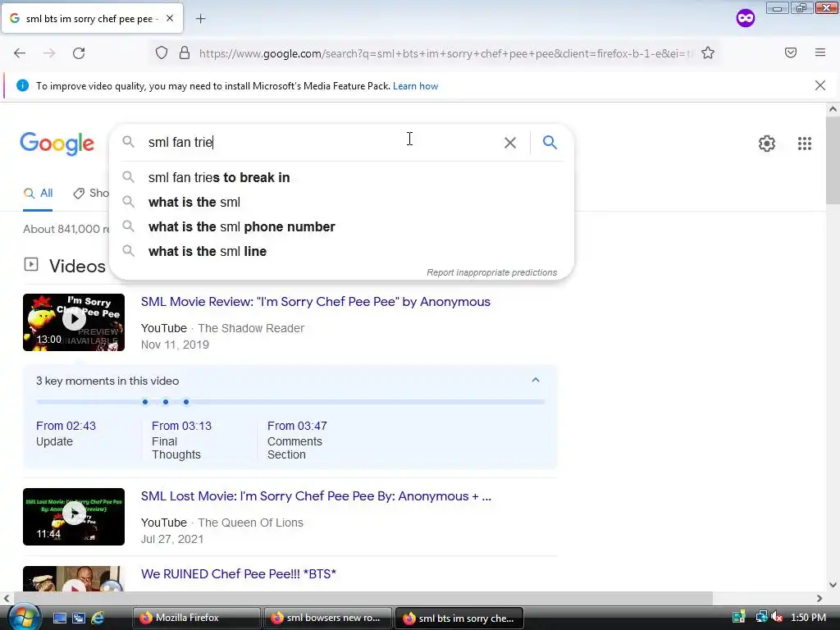Choose suggestion sml fan tries to break in
This screenshot has width=840, height=630.
(x=342, y=177)
